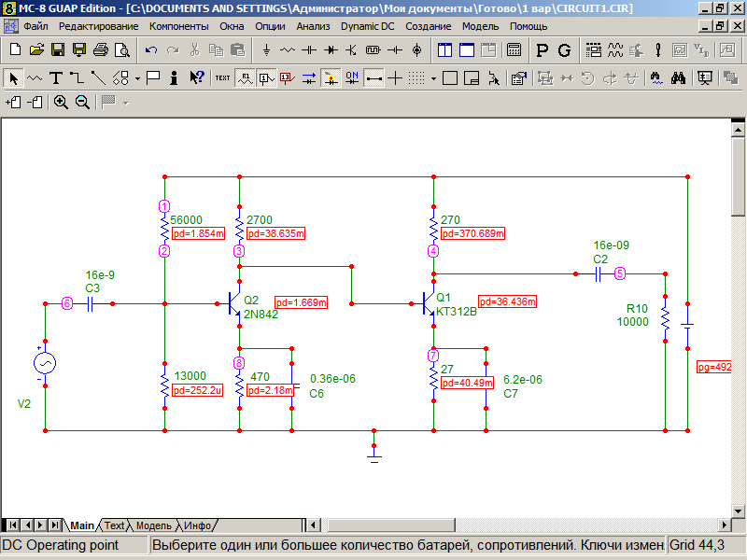Select the orthogonal wire tool
This screenshot has width=747, height=560.
coord(78,77)
